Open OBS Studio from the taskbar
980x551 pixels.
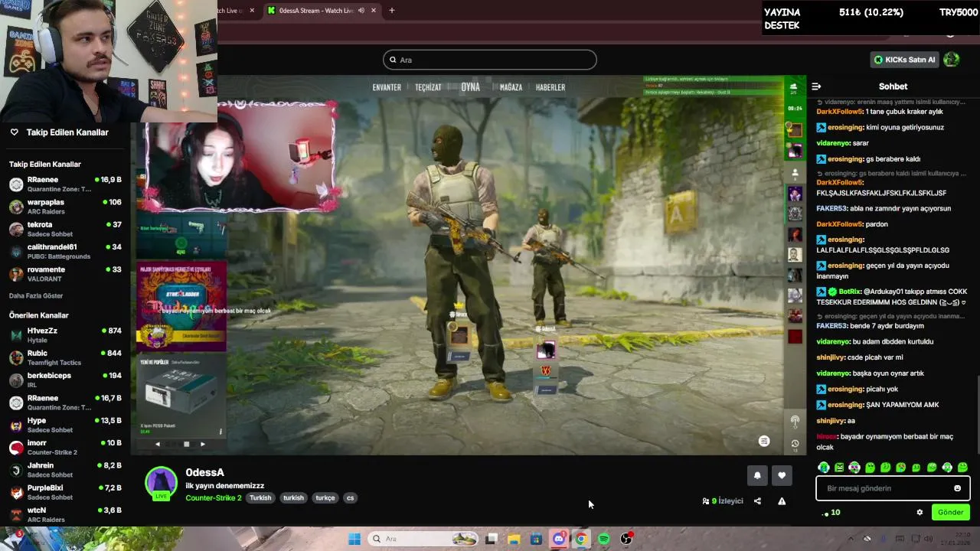[626, 539]
